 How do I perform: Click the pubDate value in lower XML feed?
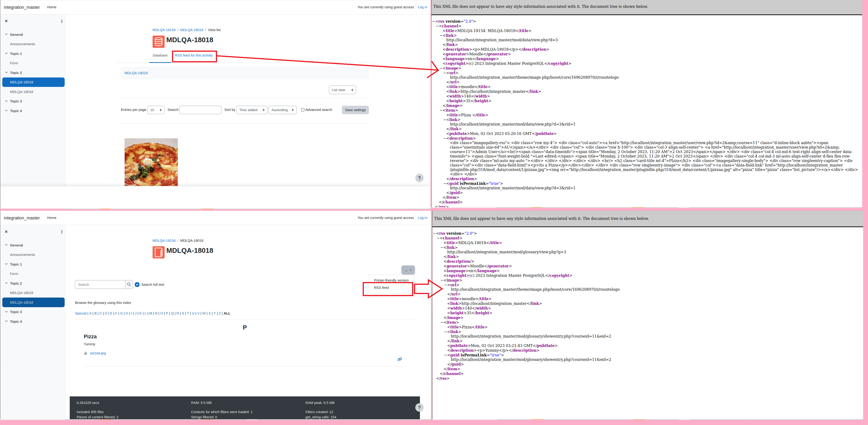pyautogui.click(x=502, y=346)
